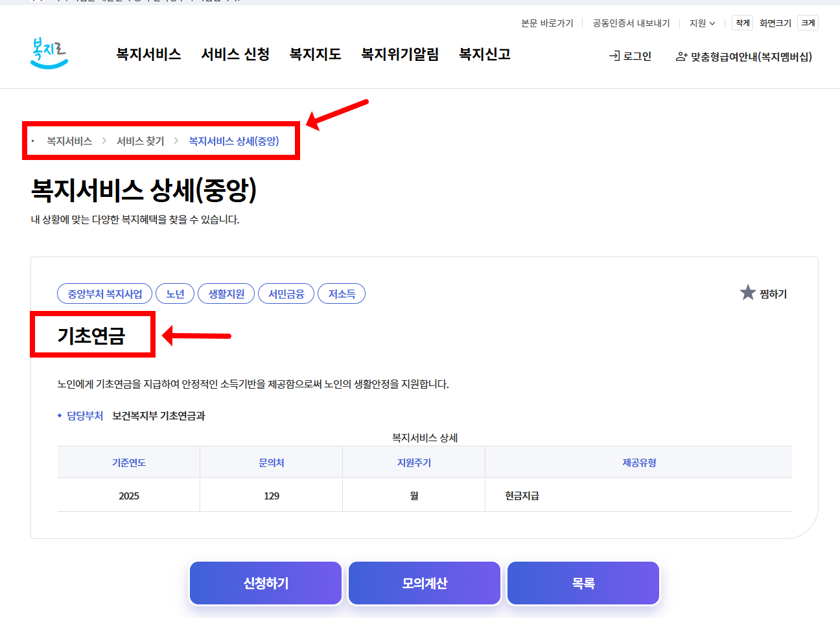Select the 저소득 category tag
Image resolution: width=840 pixels, height=618 pixels.
(x=342, y=293)
